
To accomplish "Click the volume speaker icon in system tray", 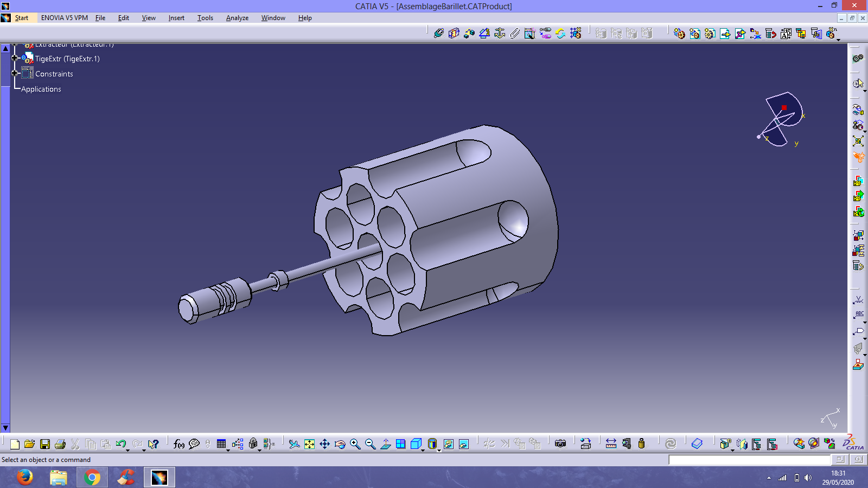I will point(808,478).
